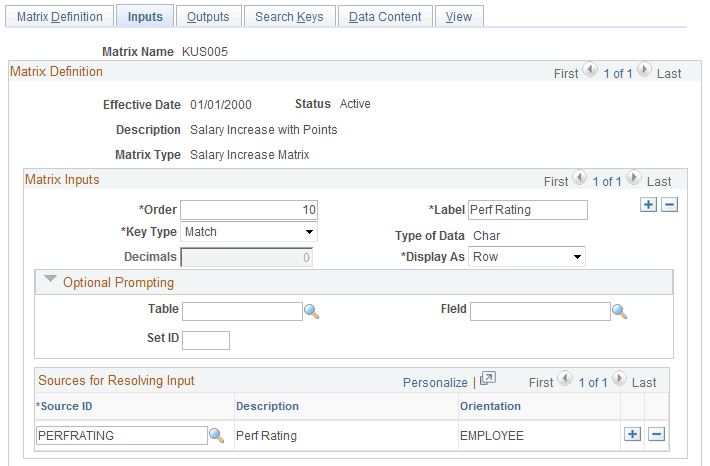Open sources grid in new window
The height and width of the screenshot is (466, 710).
click(487, 381)
